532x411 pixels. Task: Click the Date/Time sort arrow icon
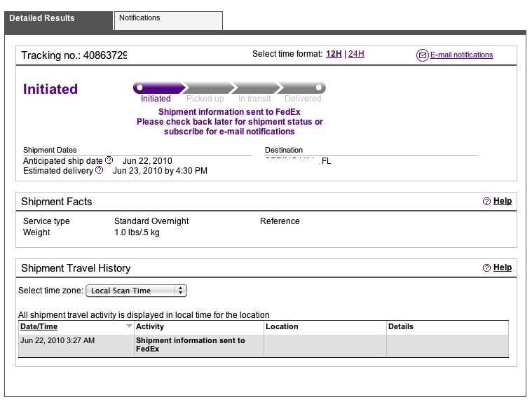pos(129,326)
